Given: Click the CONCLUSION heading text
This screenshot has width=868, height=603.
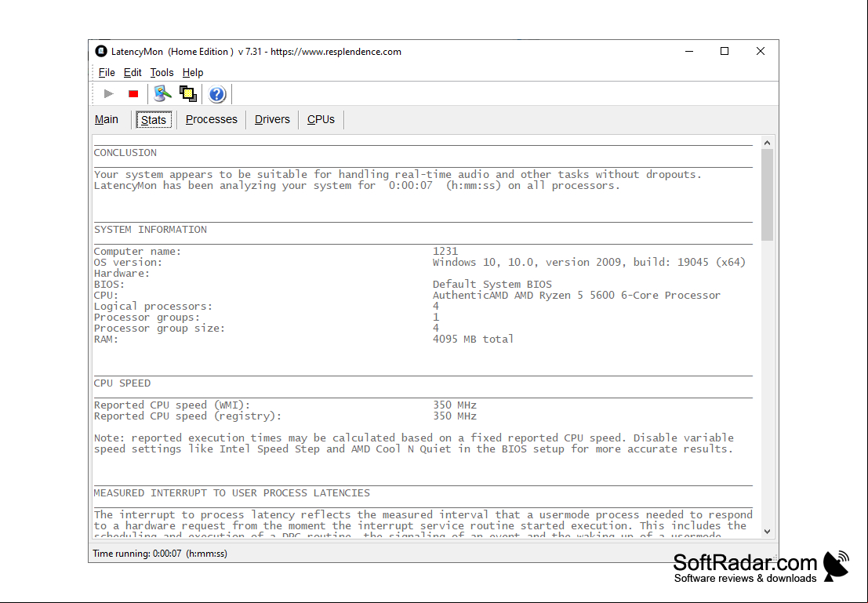Looking at the screenshot, I should (x=125, y=153).
